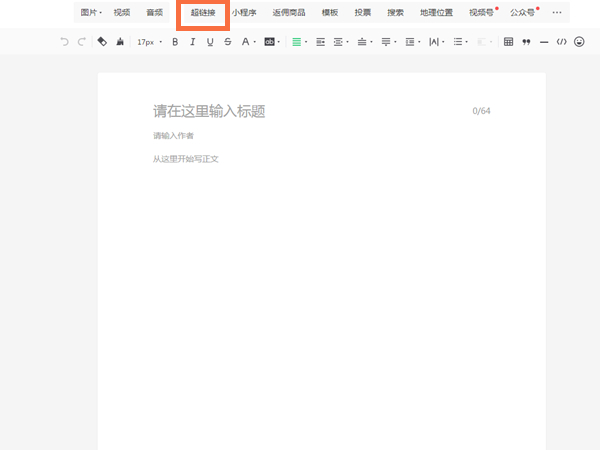Insert a blockquote with the quotation icon
The height and width of the screenshot is (450, 600).
click(x=526, y=42)
